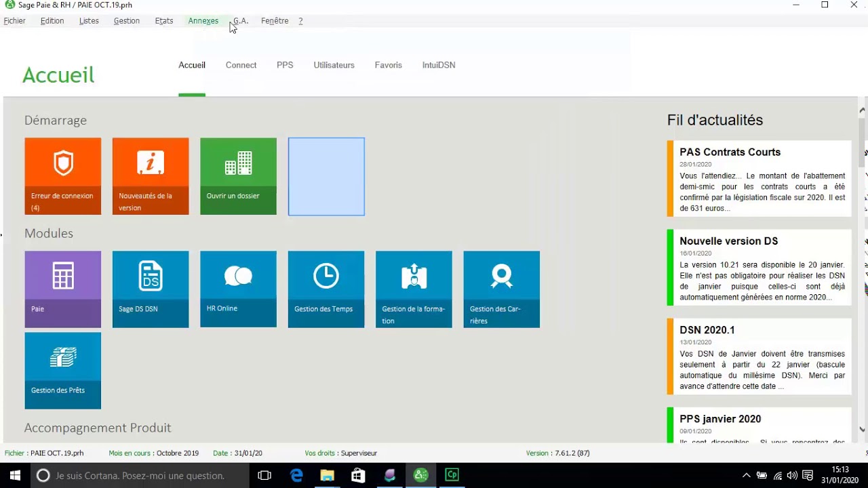The image size is (868, 488).
Task: Switch to the Accueil tab
Action: tap(192, 65)
